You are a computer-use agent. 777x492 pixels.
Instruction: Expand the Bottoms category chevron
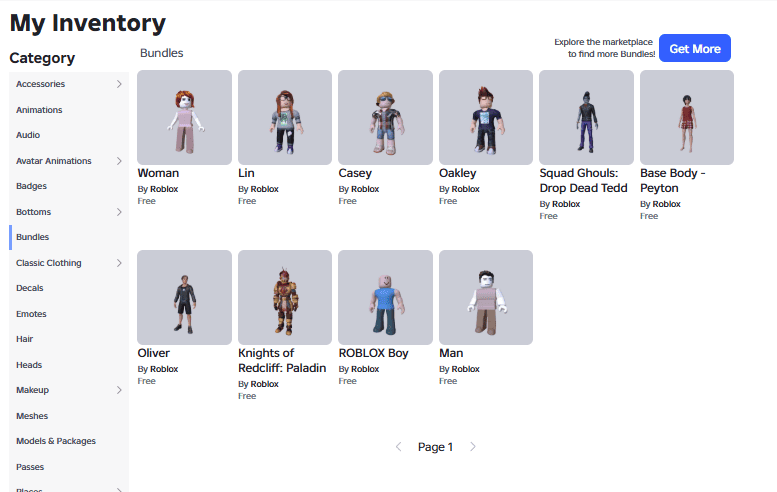119,212
